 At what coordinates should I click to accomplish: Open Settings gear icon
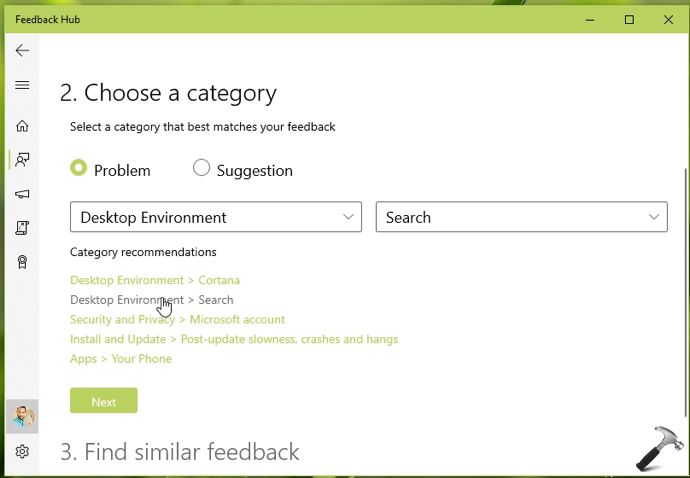pyautogui.click(x=22, y=451)
